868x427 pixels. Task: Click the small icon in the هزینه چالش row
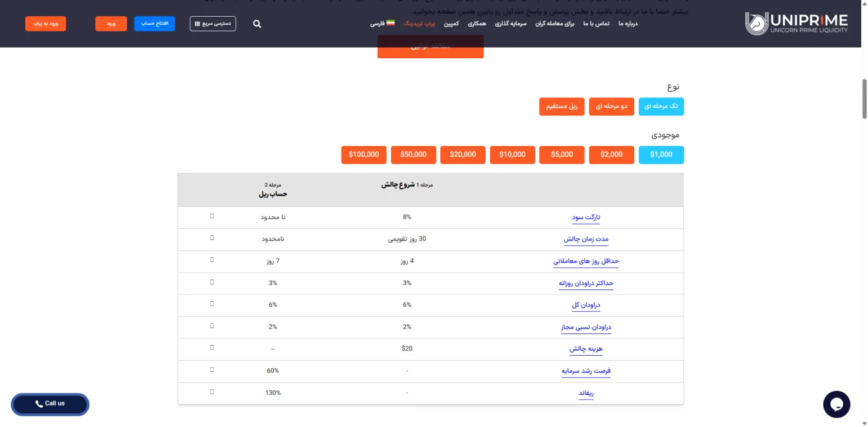pyautogui.click(x=212, y=348)
